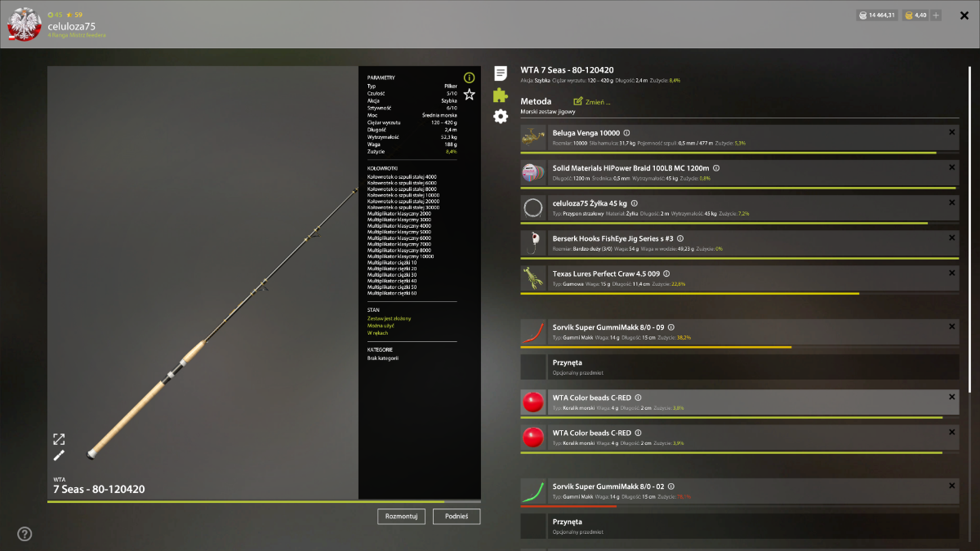Click the Rozmontuj button

pos(402,516)
